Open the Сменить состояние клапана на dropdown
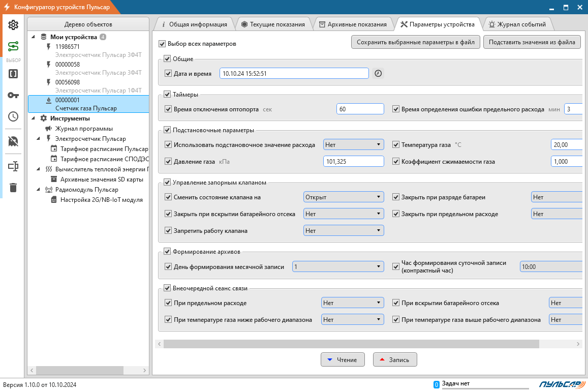 344,197
